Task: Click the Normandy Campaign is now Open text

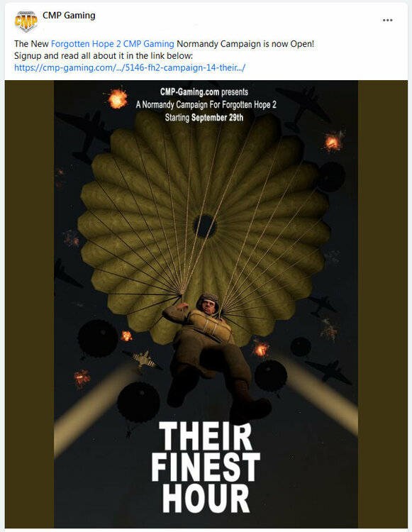Action: click(245, 44)
